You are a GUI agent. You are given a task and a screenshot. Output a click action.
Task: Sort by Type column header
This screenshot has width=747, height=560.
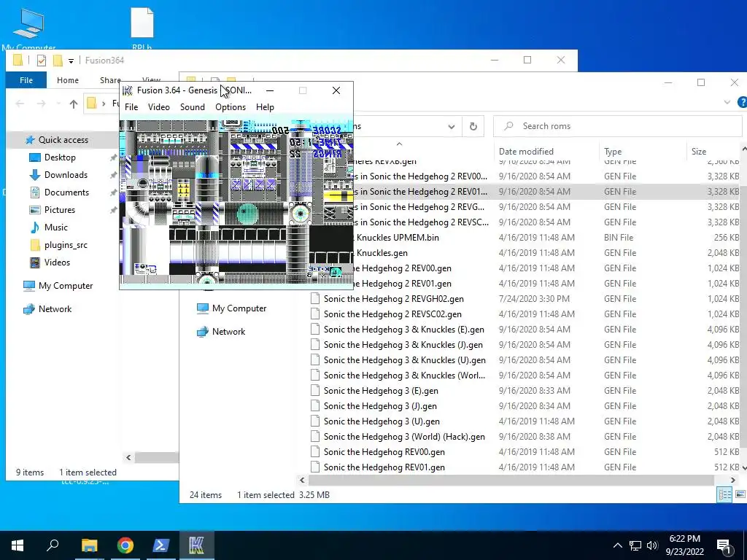613,152
